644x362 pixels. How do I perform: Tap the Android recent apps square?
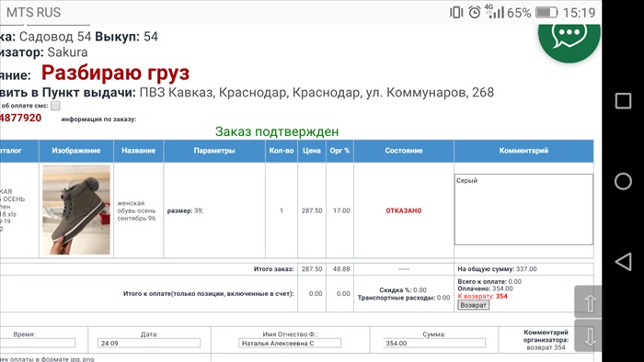coord(623,101)
